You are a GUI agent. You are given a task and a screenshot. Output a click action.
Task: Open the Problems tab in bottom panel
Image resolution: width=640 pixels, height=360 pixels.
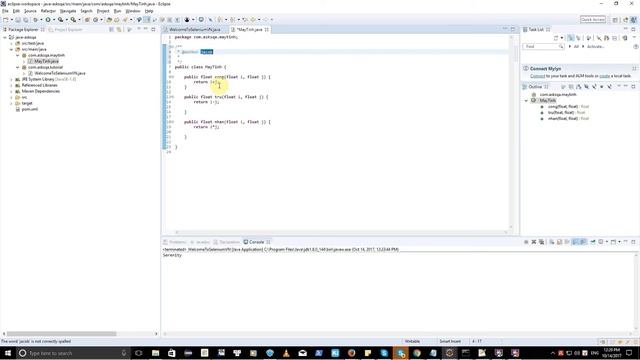(x=175, y=242)
